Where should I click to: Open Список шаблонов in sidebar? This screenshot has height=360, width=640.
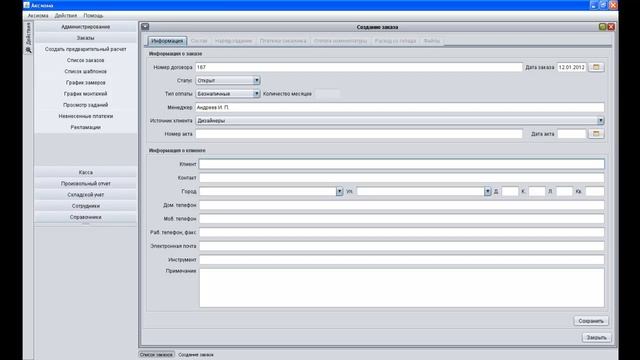86,71
